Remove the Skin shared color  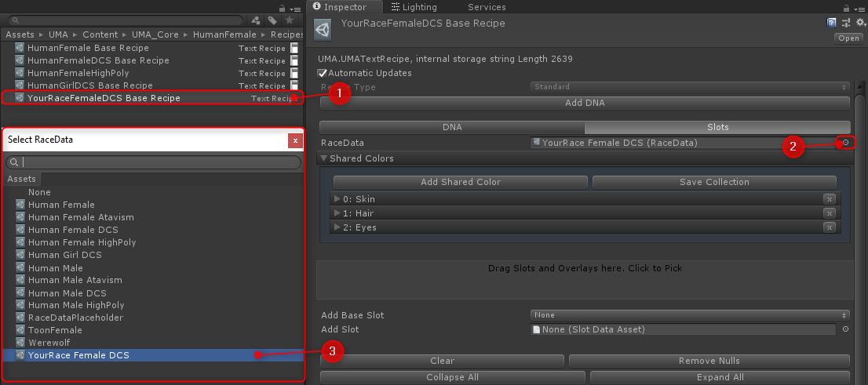click(x=829, y=199)
